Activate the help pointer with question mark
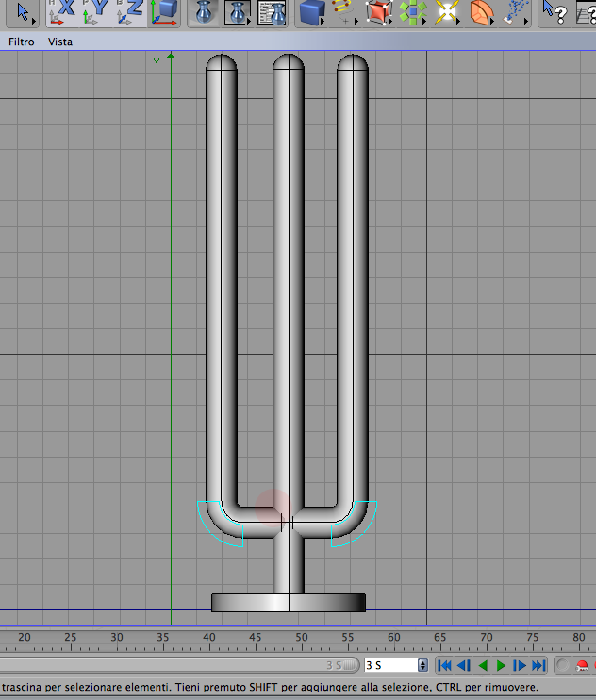Screen dimensions: 596x700 [x=555, y=12]
